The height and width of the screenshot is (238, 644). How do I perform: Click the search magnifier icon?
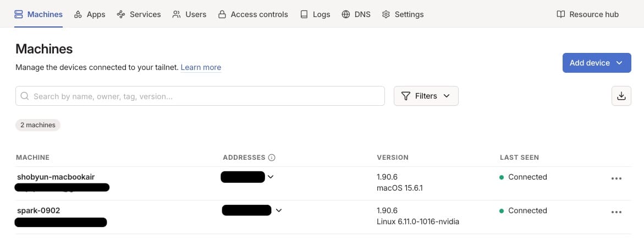tap(25, 96)
